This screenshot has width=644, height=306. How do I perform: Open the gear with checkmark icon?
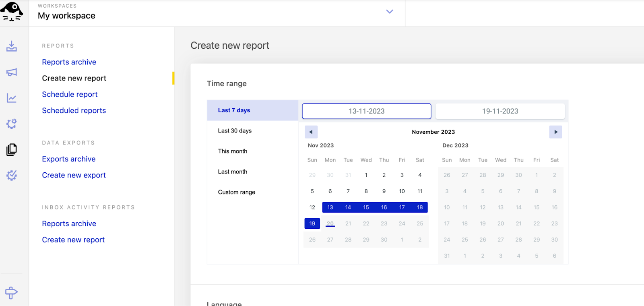12,175
